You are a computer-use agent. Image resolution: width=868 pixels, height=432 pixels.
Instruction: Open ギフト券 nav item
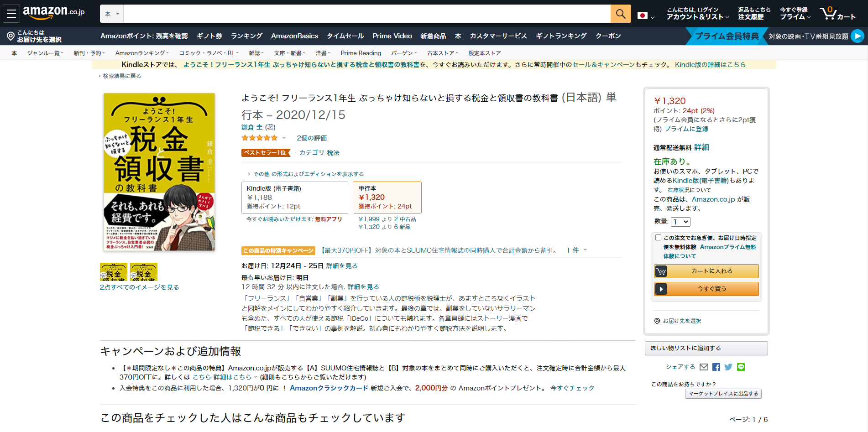click(209, 36)
